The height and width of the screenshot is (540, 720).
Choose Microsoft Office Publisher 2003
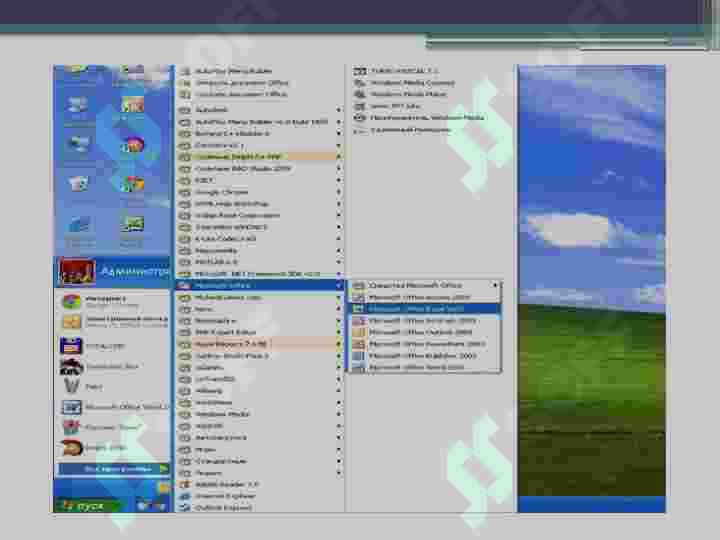(x=423, y=356)
